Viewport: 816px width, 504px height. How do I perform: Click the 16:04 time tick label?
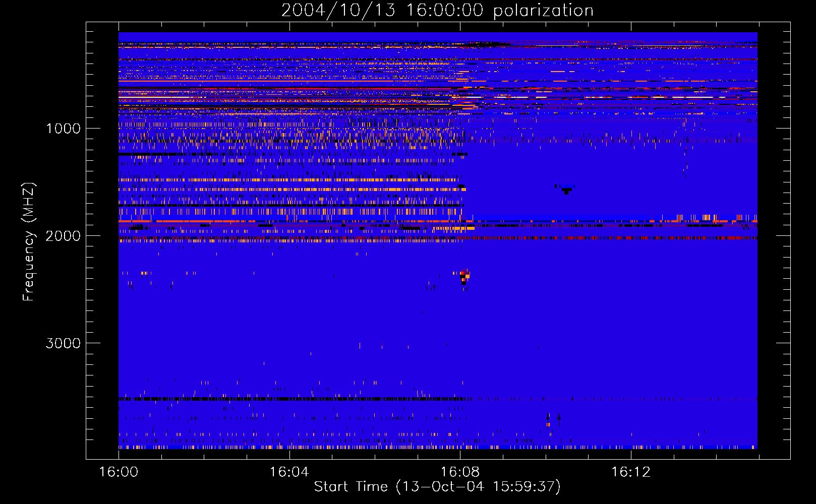[x=289, y=472]
